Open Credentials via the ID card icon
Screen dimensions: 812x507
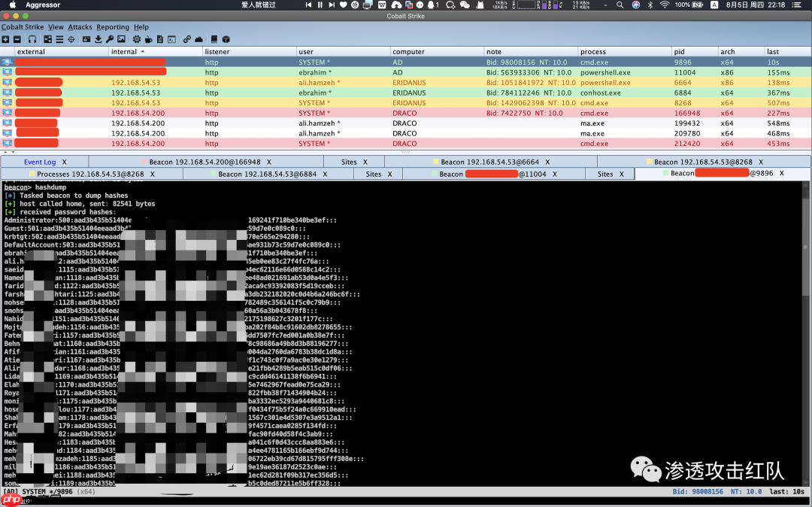point(86,39)
